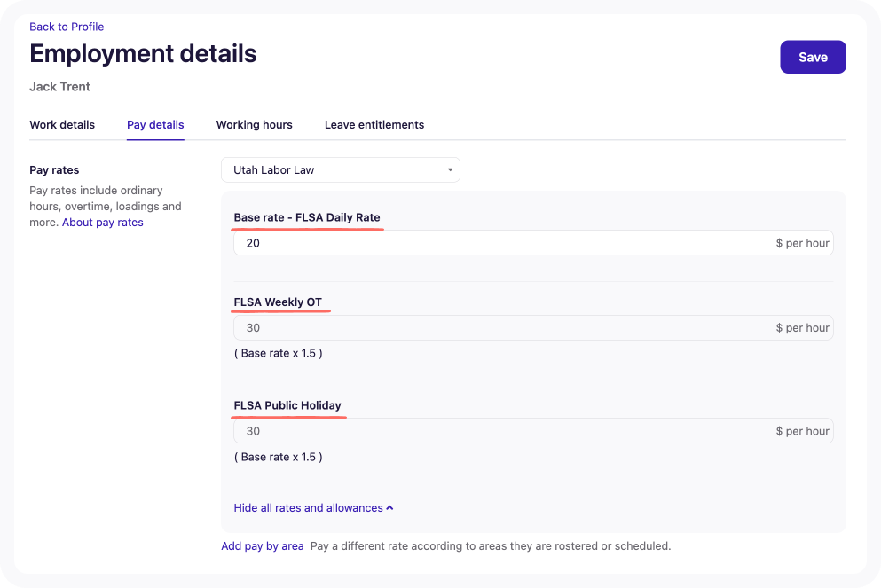The width and height of the screenshot is (881, 588).
Task: View the Leave entitlements tab
Action: [x=374, y=124]
